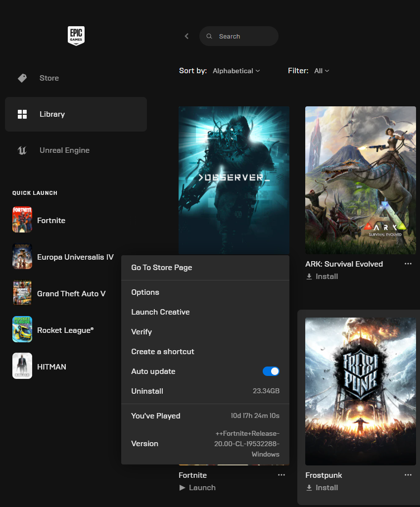The image size is (420, 507).
Task: Click the Library sidebar label
Action: pyautogui.click(x=52, y=114)
